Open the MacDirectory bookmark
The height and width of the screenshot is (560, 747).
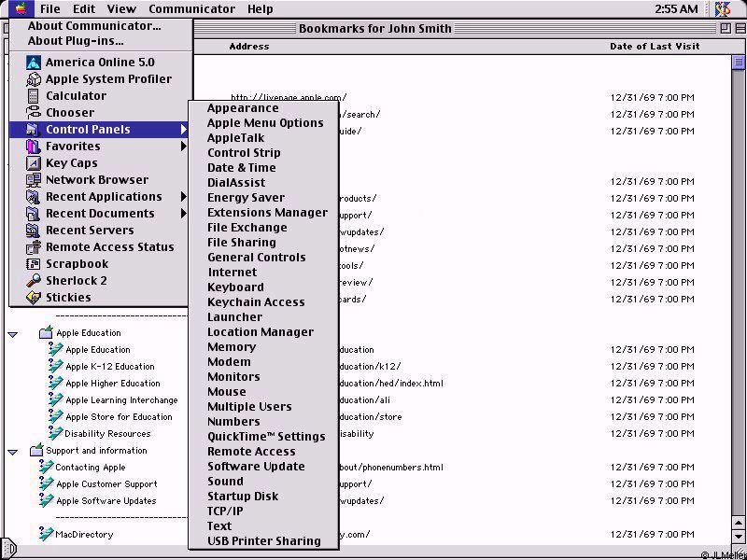coord(83,535)
